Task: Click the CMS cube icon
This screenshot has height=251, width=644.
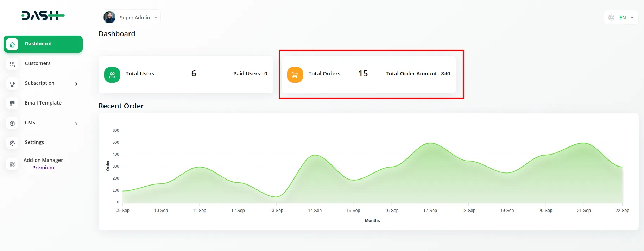Action: 12,123
